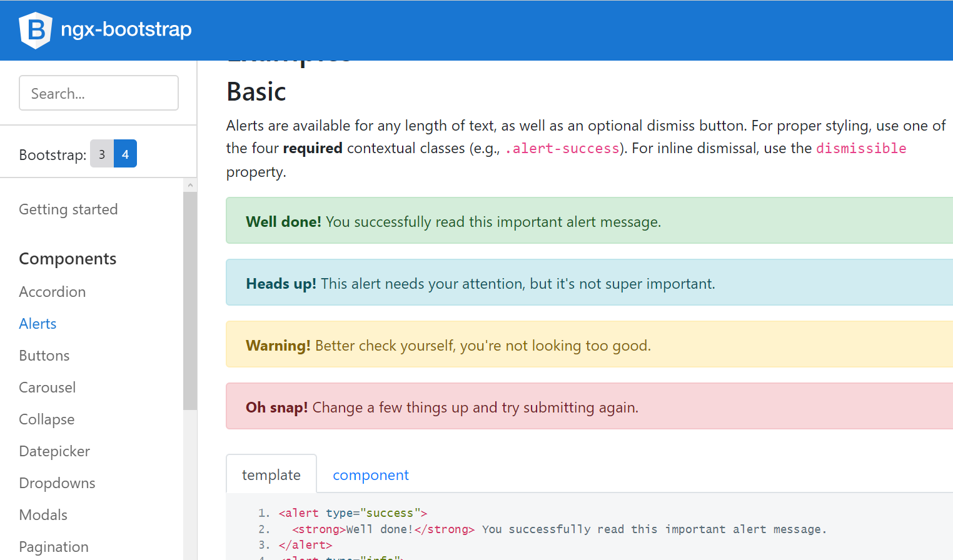This screenshot has width=953, height=560.
Task: Click the blue 'Heads up!' info alert
Action: [589, 282]
